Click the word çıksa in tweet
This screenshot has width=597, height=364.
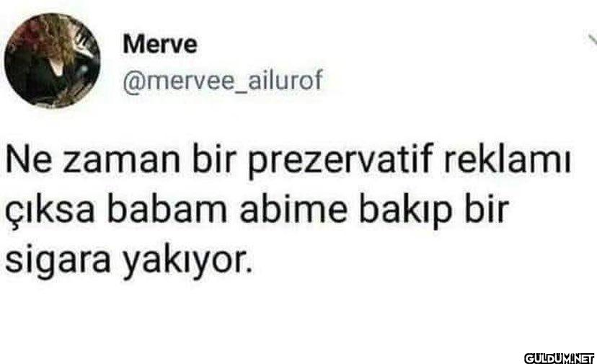(x=50, y=211)
